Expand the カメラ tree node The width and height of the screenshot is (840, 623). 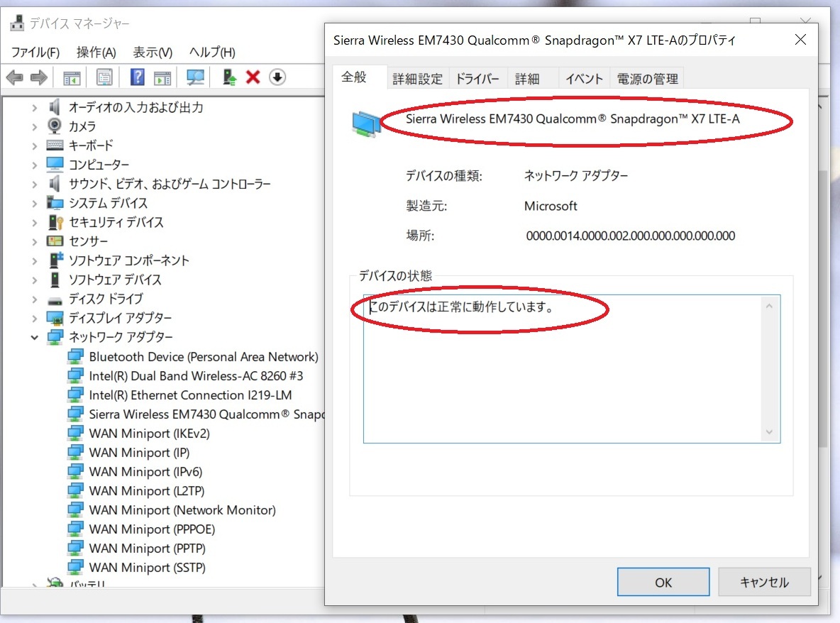coord(35,127)
